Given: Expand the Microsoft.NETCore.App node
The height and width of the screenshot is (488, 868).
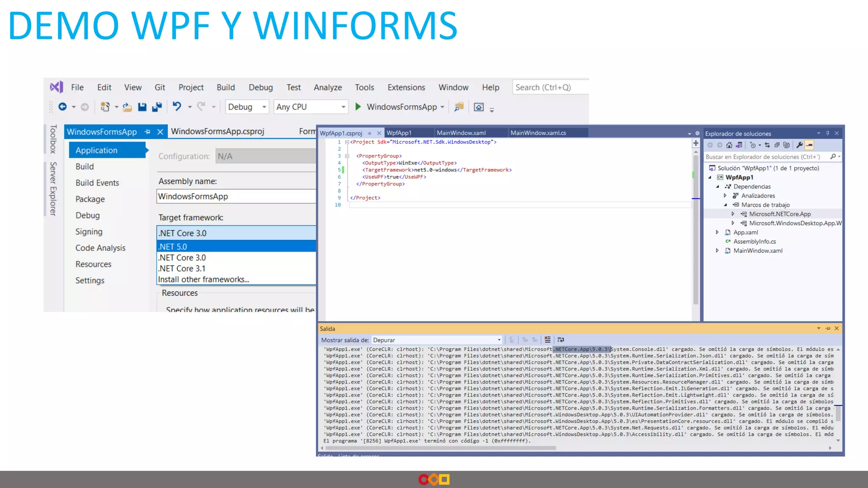Looking at the screenshot, I should tap(733, 214).
